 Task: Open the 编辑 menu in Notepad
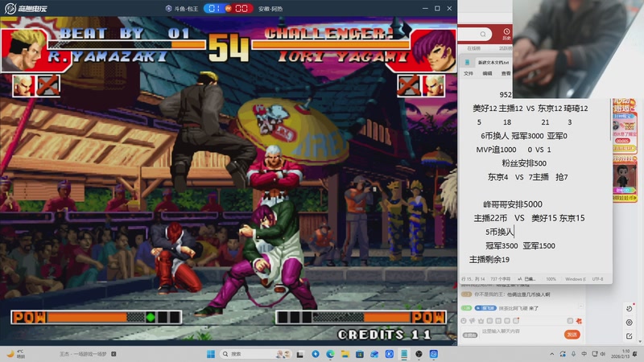tap(487, 73)
